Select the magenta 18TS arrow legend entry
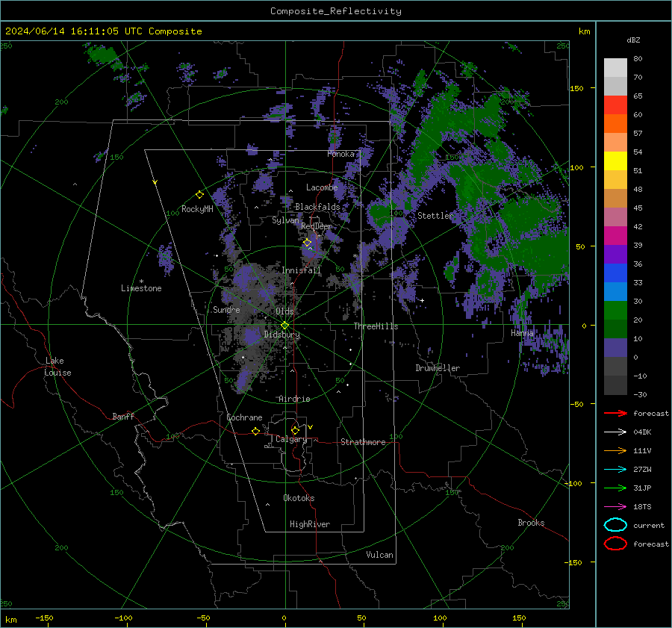This screenshot has height=628, width=672. coord(615,507)
